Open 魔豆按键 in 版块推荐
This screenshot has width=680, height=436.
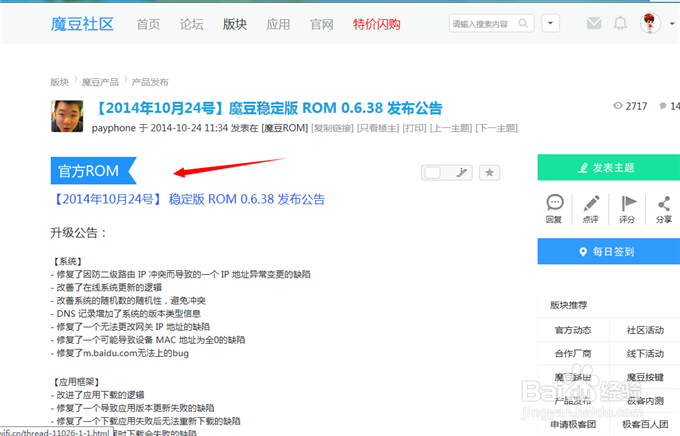point(645,377)
